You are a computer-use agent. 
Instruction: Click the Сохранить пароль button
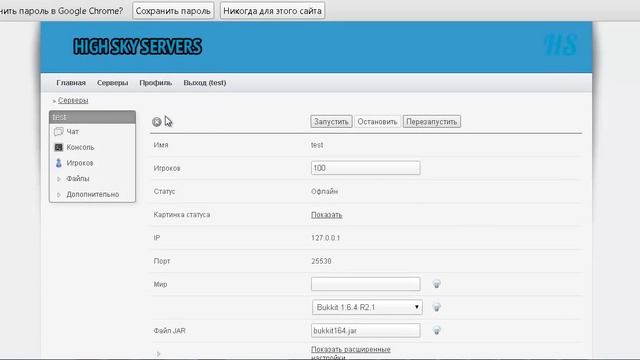click(x=173, y=11)
